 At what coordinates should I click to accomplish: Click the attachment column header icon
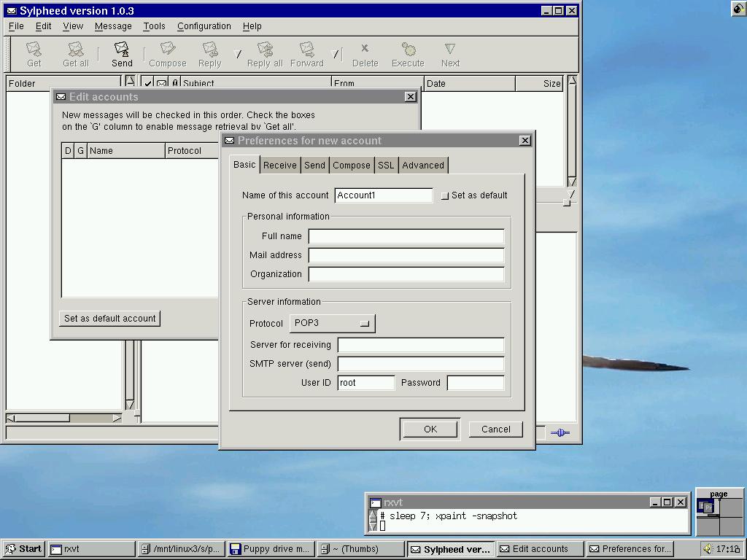click(175, 84)
